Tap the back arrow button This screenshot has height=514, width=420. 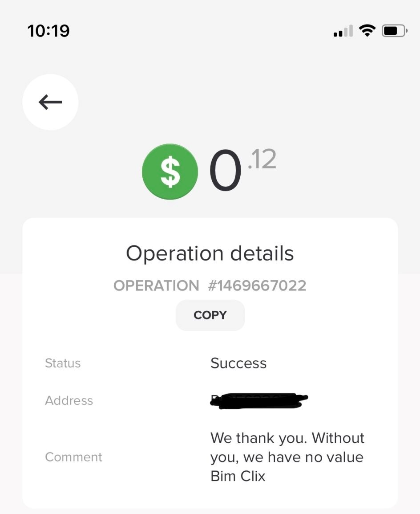point(50,102)
